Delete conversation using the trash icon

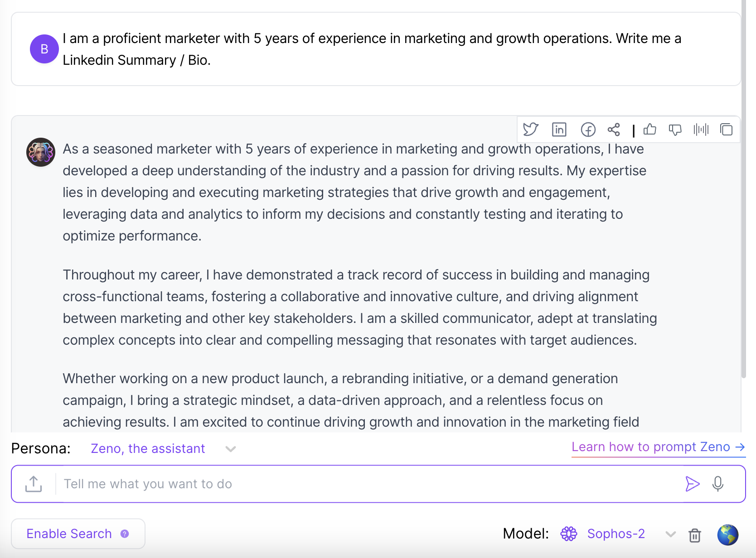point(695,535)
